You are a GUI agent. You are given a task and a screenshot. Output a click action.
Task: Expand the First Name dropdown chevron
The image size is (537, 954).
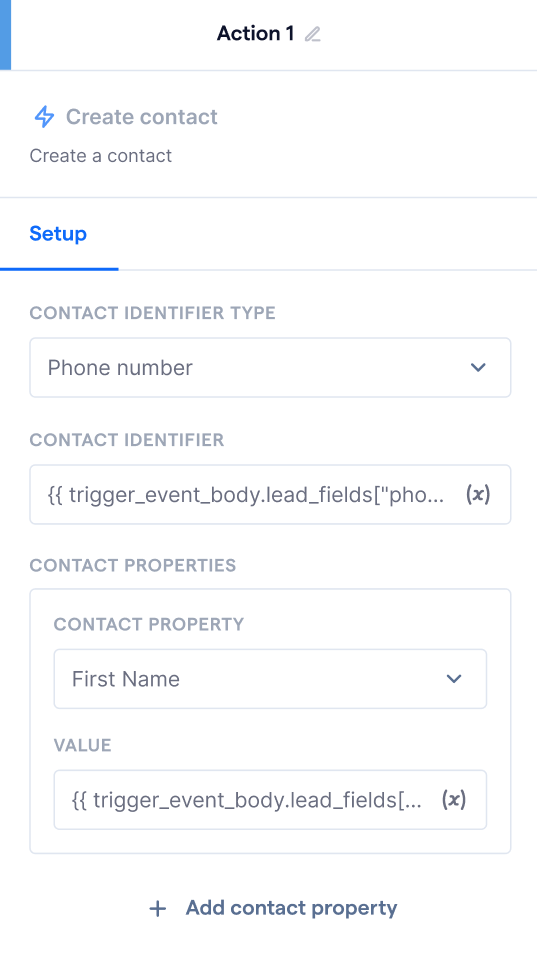454,679
